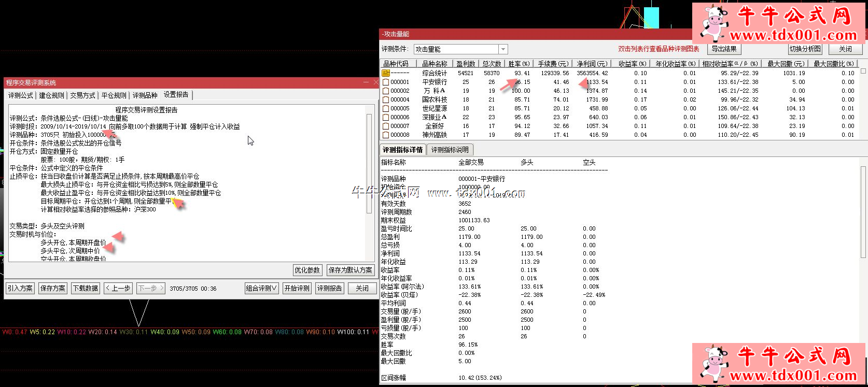The image size is (868, 387).
Task: Switch to the 平仓规则 tab
Action: [114, 95]
